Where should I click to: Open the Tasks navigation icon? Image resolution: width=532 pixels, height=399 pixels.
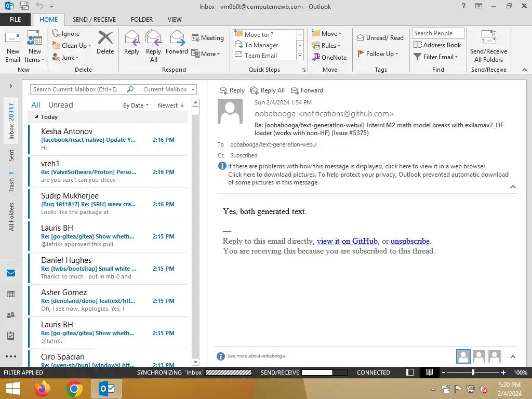pos(11,336)
